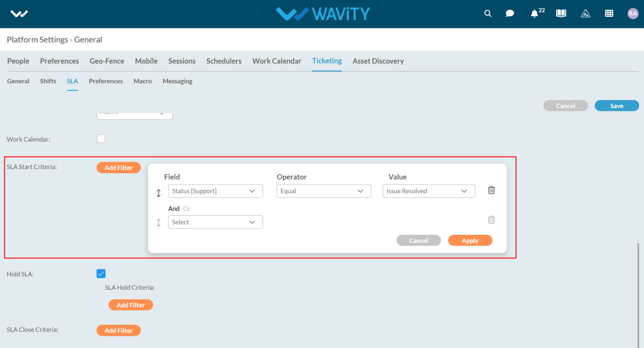Open the second row Select field dropdown
644x348 pixels.
[216, 222]
